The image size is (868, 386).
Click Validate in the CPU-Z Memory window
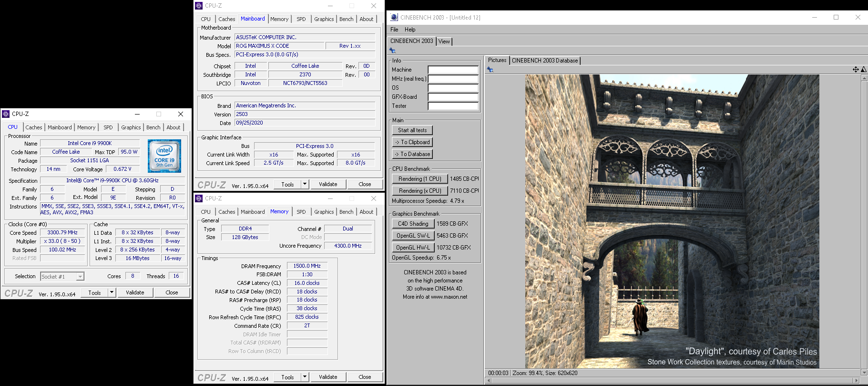[328, 377]
